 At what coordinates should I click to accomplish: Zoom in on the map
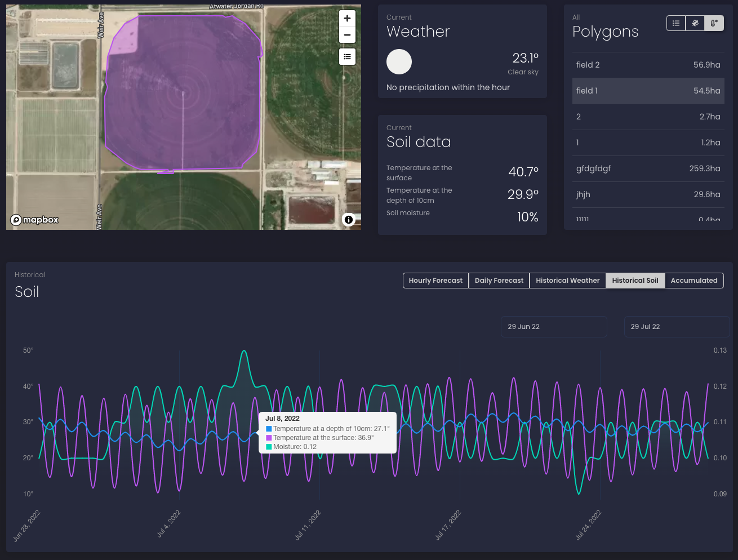(347, 19)
